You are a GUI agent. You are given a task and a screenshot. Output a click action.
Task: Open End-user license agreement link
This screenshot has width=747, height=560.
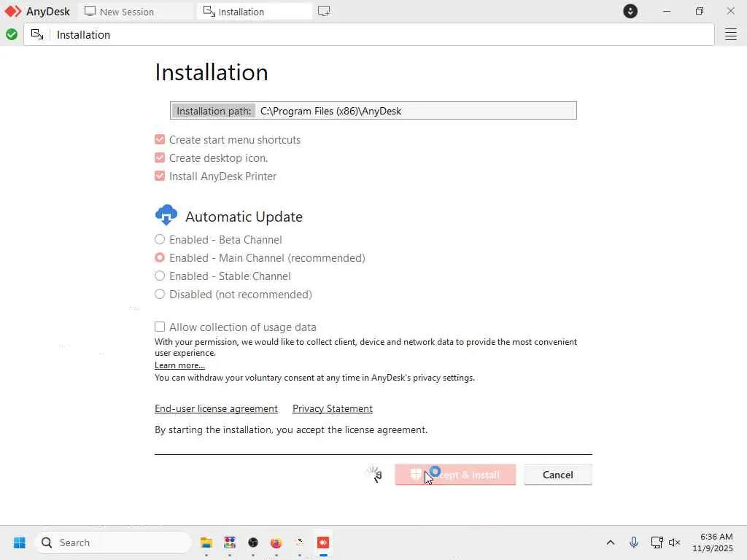point(216,408)
